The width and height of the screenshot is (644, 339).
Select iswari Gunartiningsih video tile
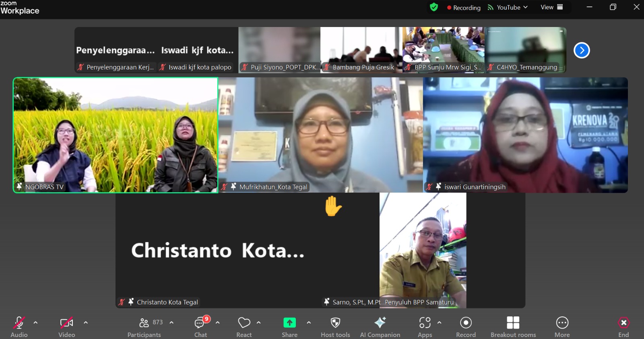pos(526,135)
